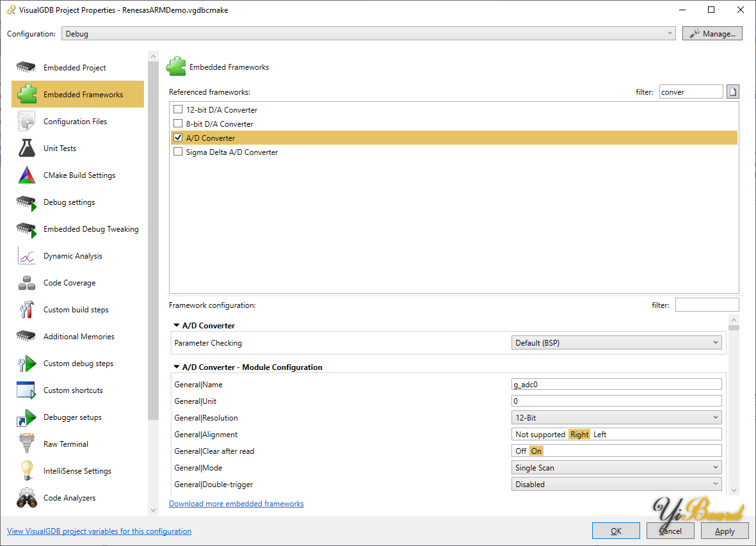
Task: Click the Unit Tests flask icon
Action: tap(26, 149)
